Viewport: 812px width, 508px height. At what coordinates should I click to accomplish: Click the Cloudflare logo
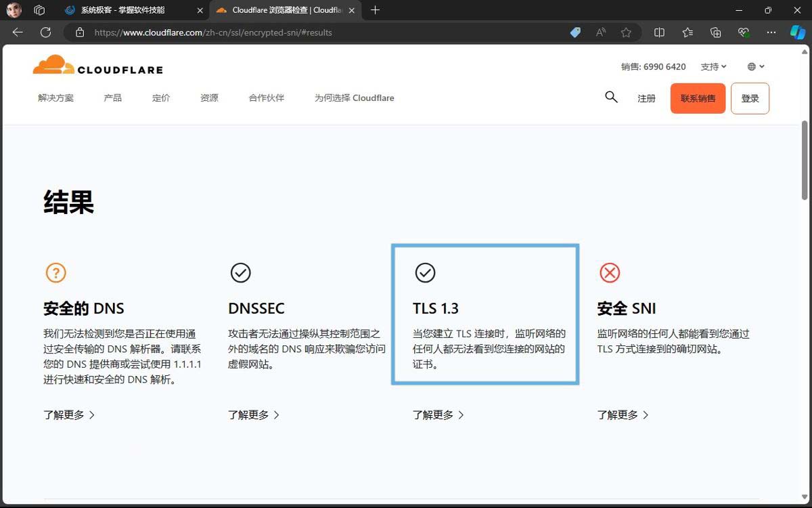[x=97, y=66]
